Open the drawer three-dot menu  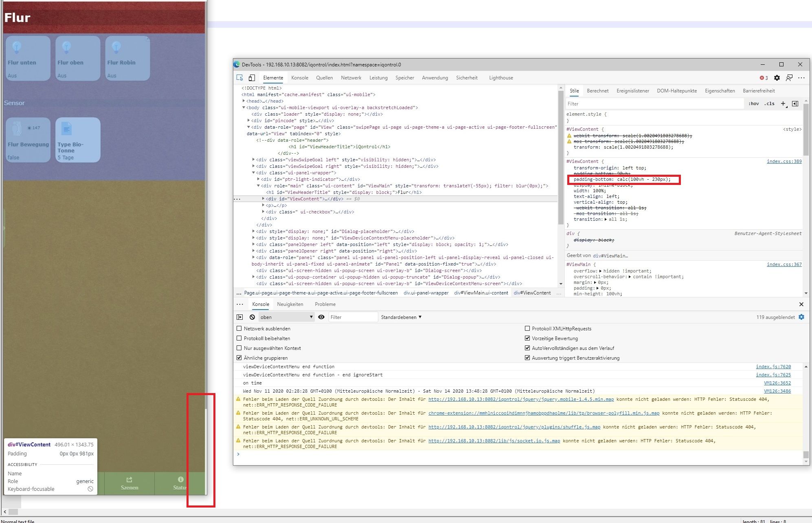240,304
